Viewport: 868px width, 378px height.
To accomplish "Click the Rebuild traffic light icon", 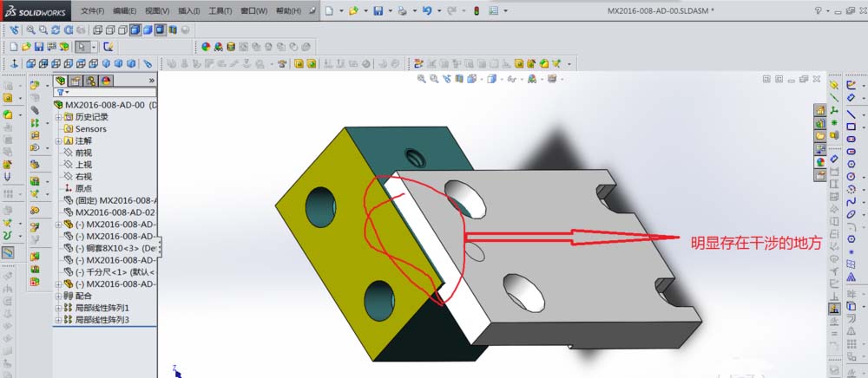I will click(x=476, y=10).
